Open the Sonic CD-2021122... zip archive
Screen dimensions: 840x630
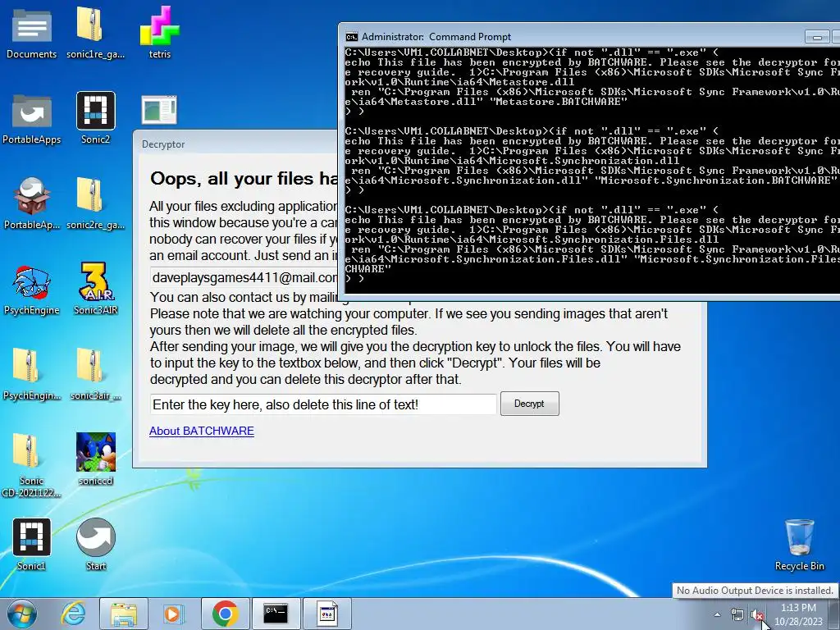32,465
